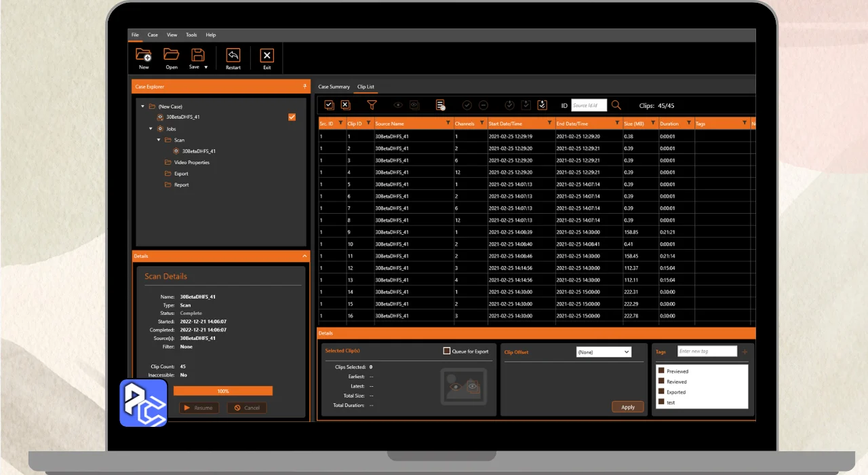Click the funnel filter icon in clip toolbar
This screenshot has width=868, height=475.
[372, 105]
